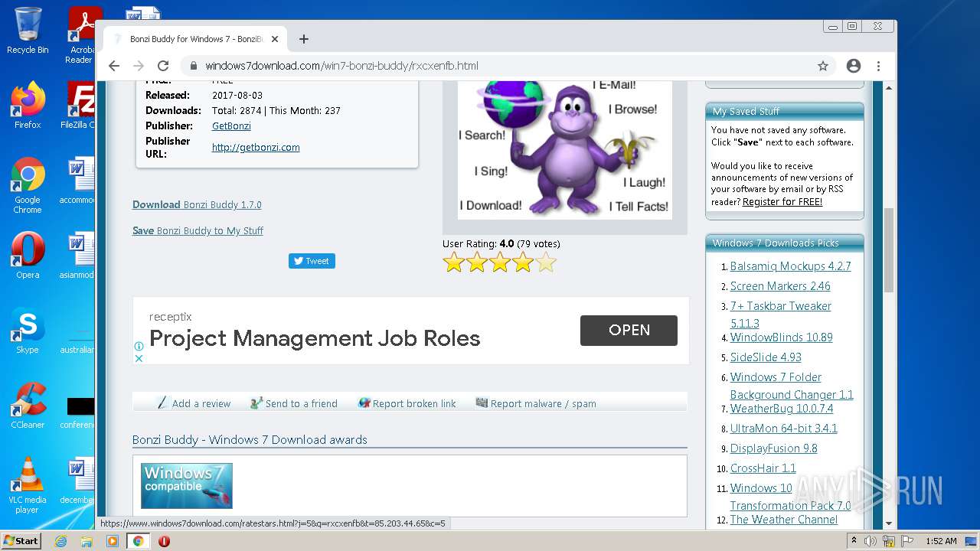The width and height of the screenshot is (980, 551).
Task: Click the Opera icon in the taskbar
Action: (164, 541)
